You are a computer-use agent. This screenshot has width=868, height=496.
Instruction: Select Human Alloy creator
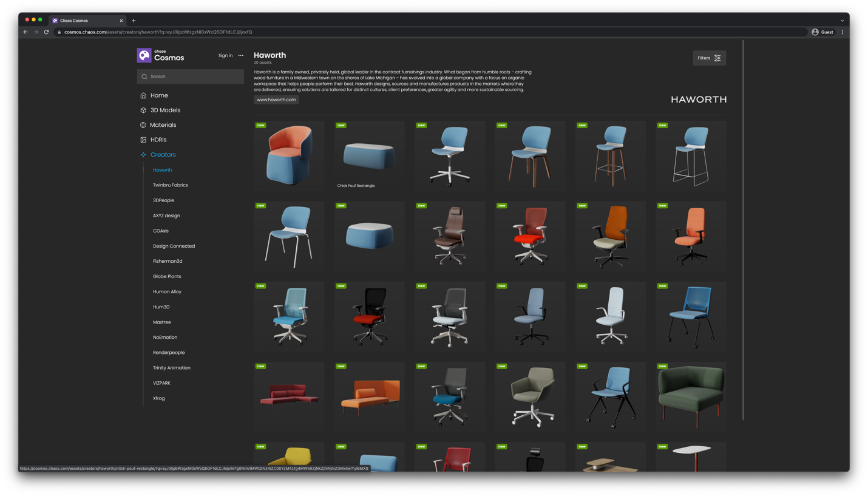pos(167,291)
